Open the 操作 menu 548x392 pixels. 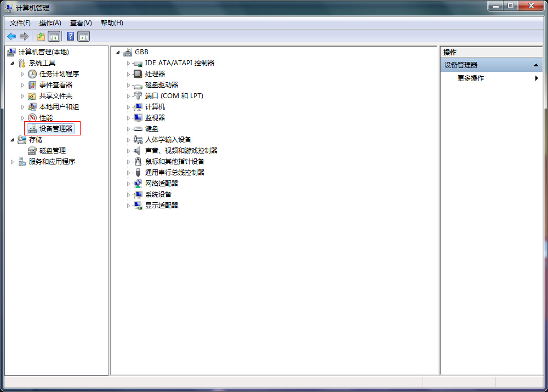pos(50,22)
